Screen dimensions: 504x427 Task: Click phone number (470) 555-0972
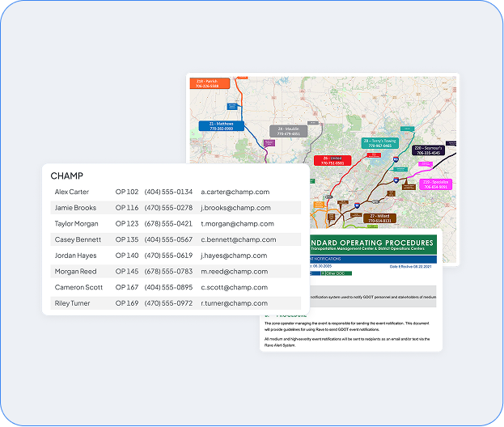pos(168,303)
